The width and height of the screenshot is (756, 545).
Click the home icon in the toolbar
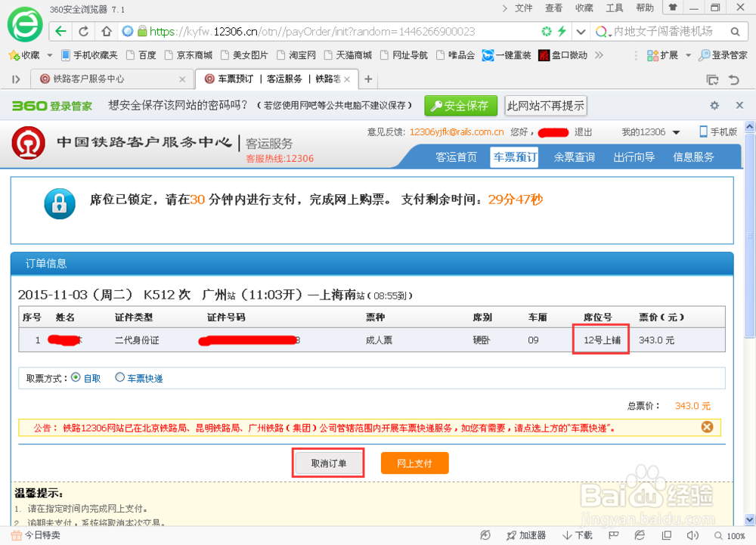click(x=107, y=33)
